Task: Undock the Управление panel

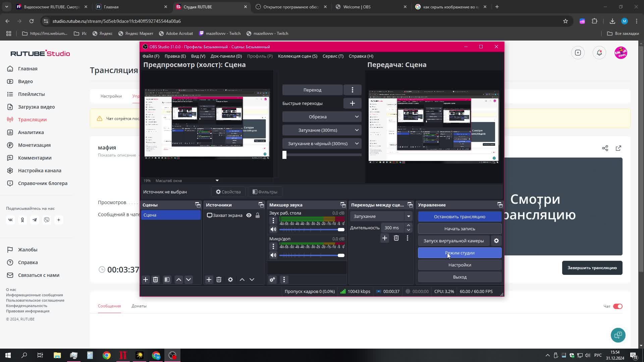Action: 500,205
